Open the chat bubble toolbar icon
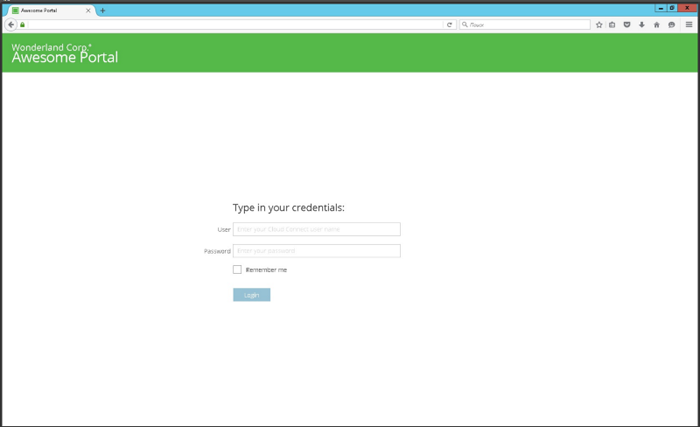 coord(671,25)
